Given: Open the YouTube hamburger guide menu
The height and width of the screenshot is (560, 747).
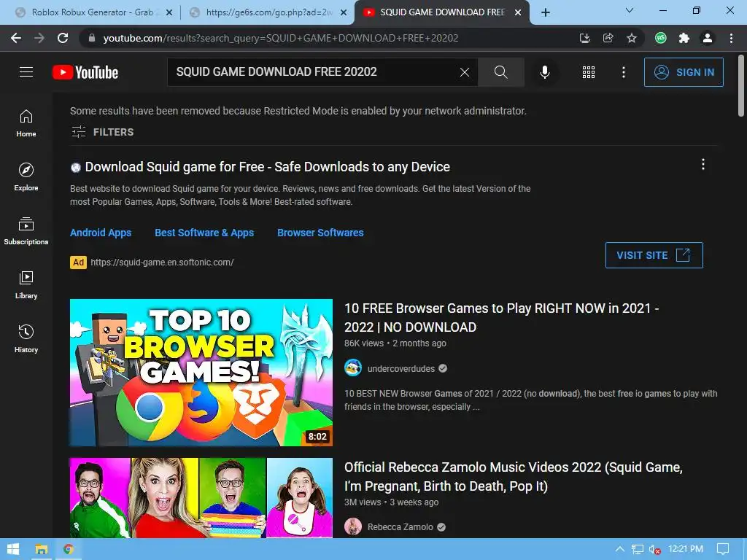Looking at the screenshot, I should coord(26,72).
